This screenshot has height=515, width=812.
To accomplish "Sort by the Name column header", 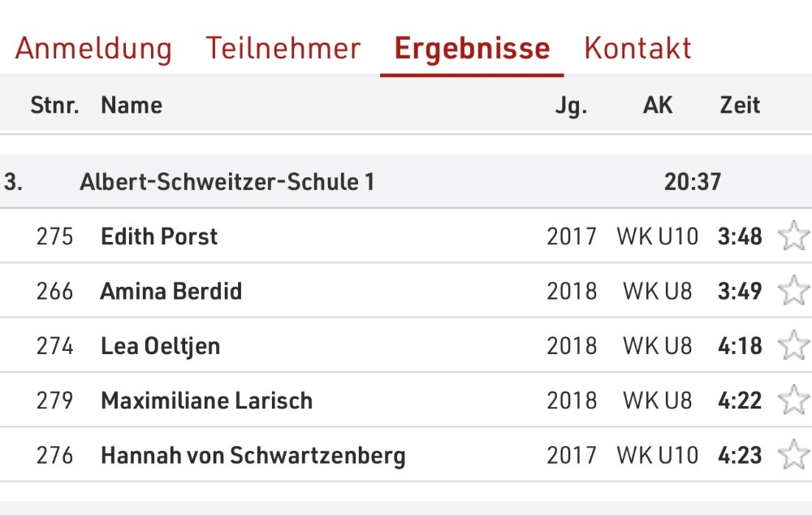I will [132, 105].
